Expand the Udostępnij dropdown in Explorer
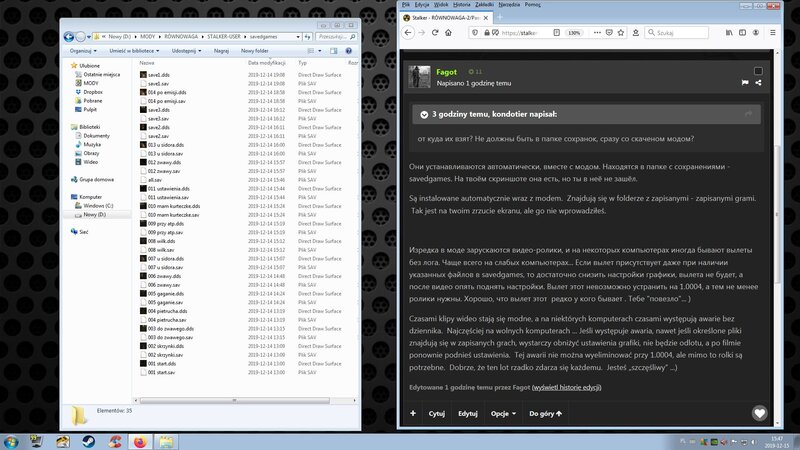 click(x=186, y=49)
